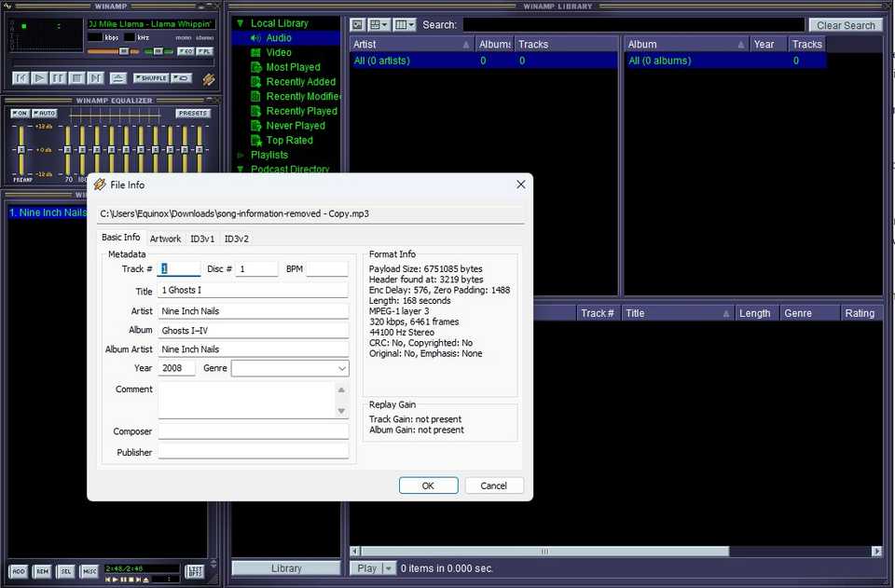Click the PREAMP slider in equalizer
The image size is (895, 588).
(x=21, y=149)
